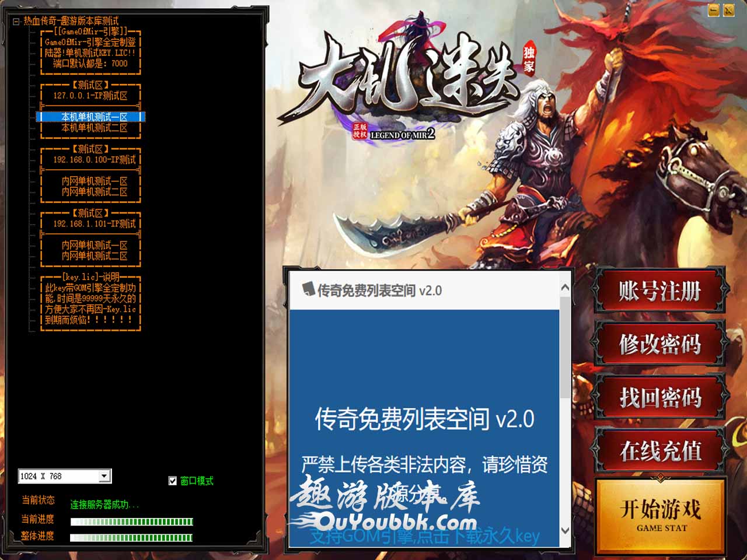Click the 端口默认都是: 7000 line
747x560 pixels.
[90, 64]
